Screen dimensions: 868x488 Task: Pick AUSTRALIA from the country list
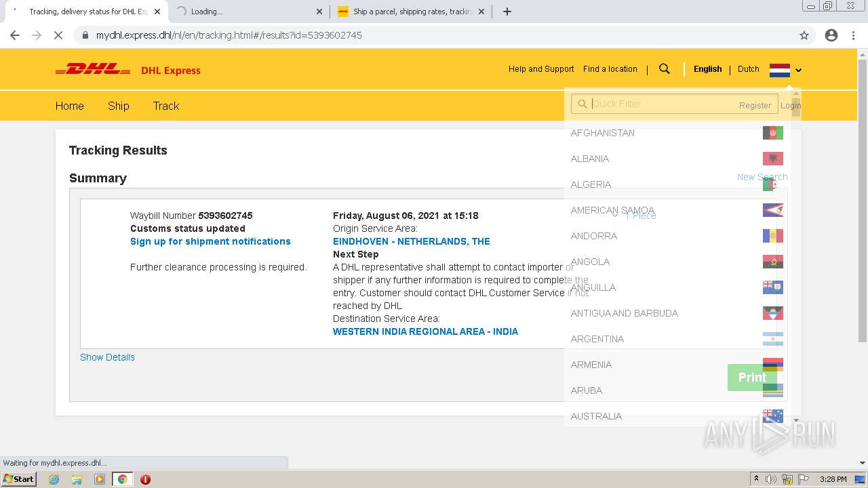596,416
